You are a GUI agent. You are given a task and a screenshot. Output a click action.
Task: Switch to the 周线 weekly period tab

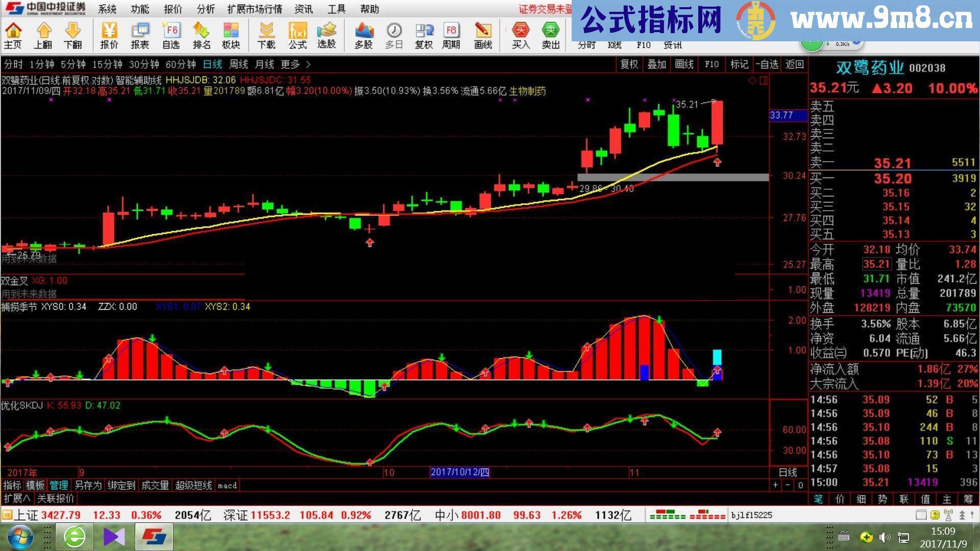[x=238, y=64]
